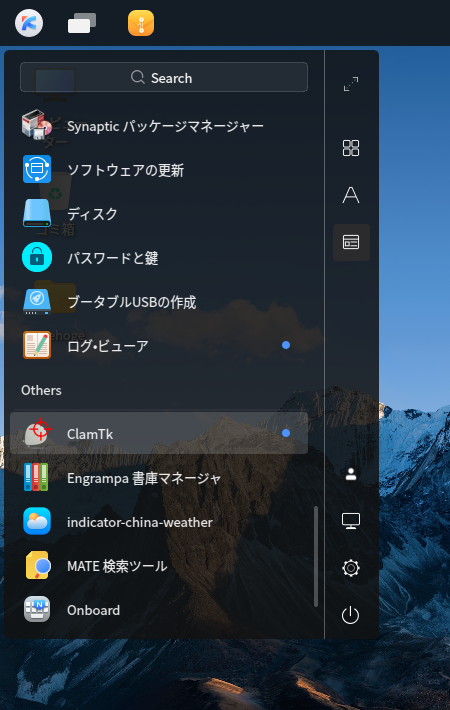Select the indicator-china-weather label
The image size is (450, 710).
(140, 522)
